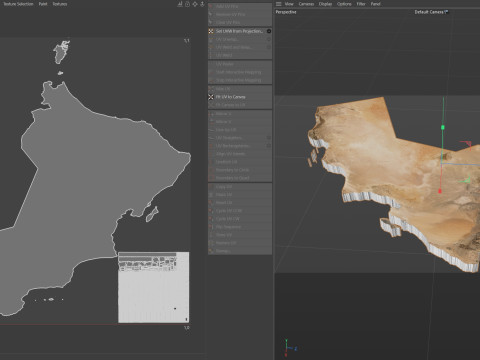Choose Paste UV command

click(x=240, y=195)
